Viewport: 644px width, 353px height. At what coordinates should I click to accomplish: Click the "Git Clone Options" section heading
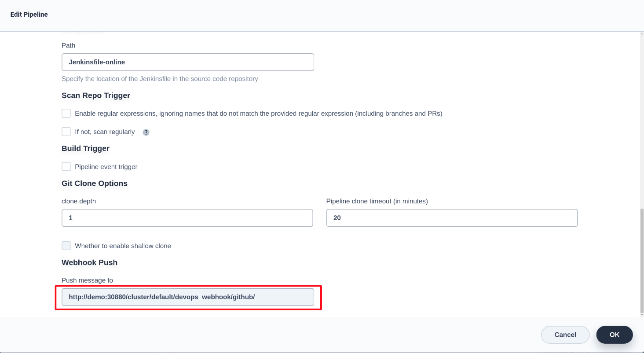point(95,183)
